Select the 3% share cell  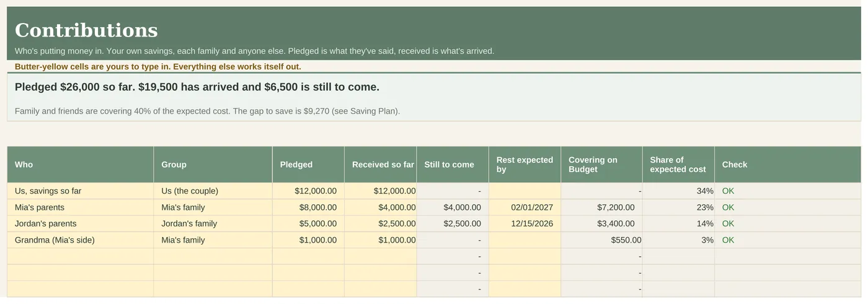pos(679,240)
